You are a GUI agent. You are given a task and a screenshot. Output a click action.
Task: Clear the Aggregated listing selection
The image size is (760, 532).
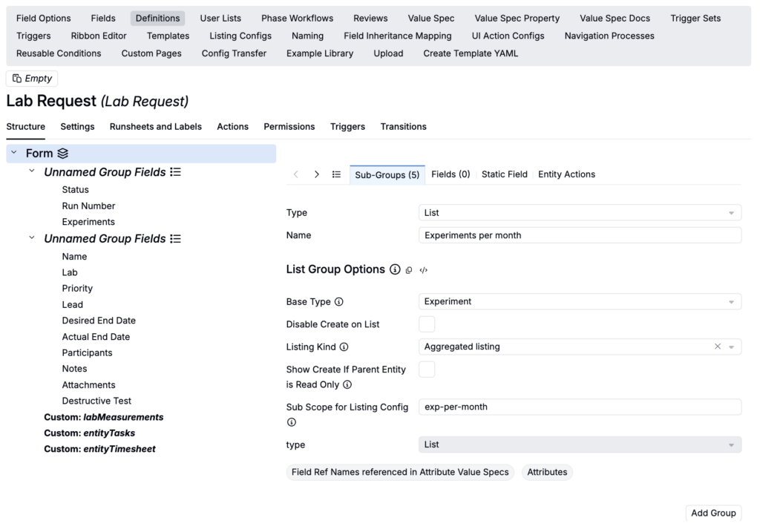718,347
